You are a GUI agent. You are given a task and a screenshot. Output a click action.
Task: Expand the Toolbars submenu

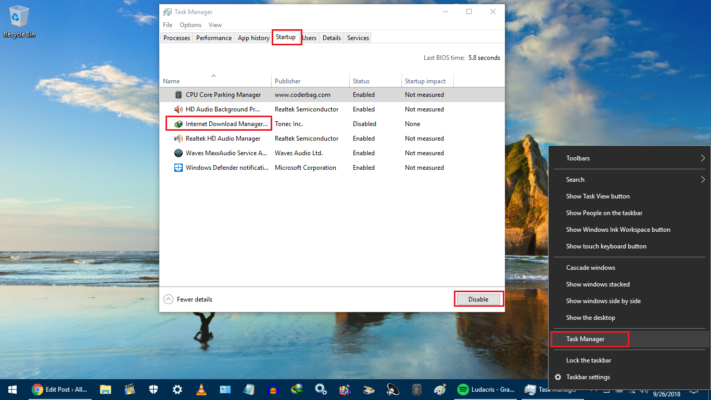click(x=630, y=158)
